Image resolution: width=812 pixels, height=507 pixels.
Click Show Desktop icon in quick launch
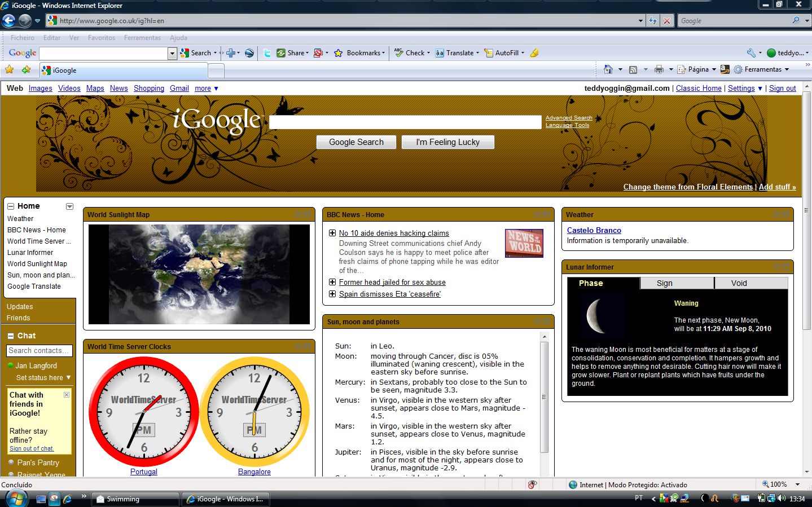[x=41, y=499]
